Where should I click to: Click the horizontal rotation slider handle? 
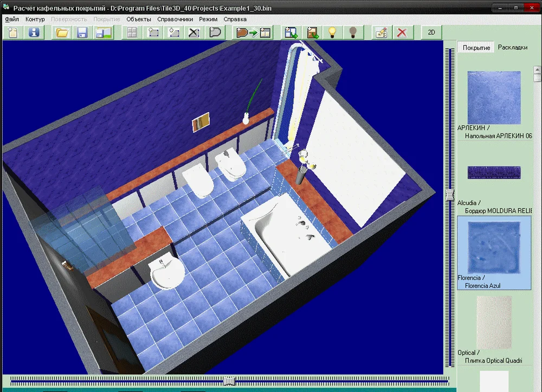[230, 382]
